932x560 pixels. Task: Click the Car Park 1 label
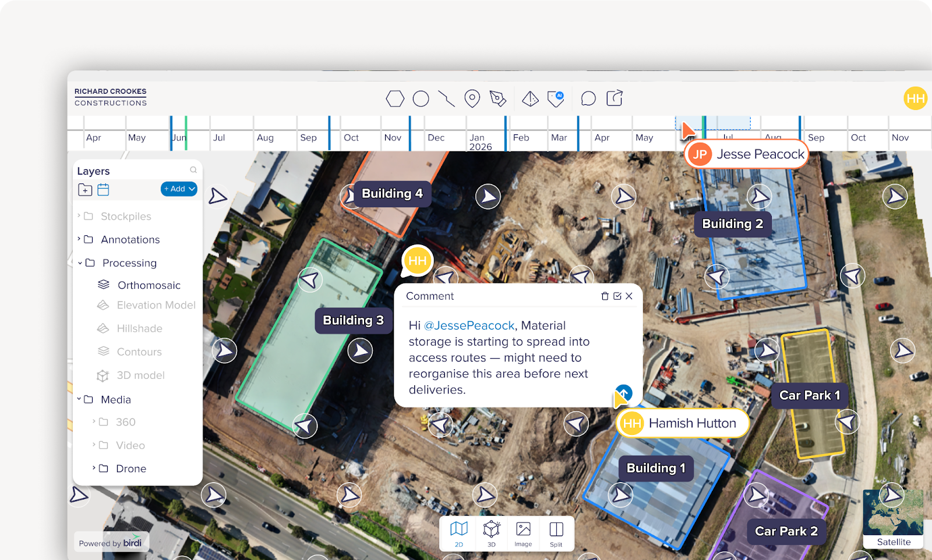[x=810, y=396]
